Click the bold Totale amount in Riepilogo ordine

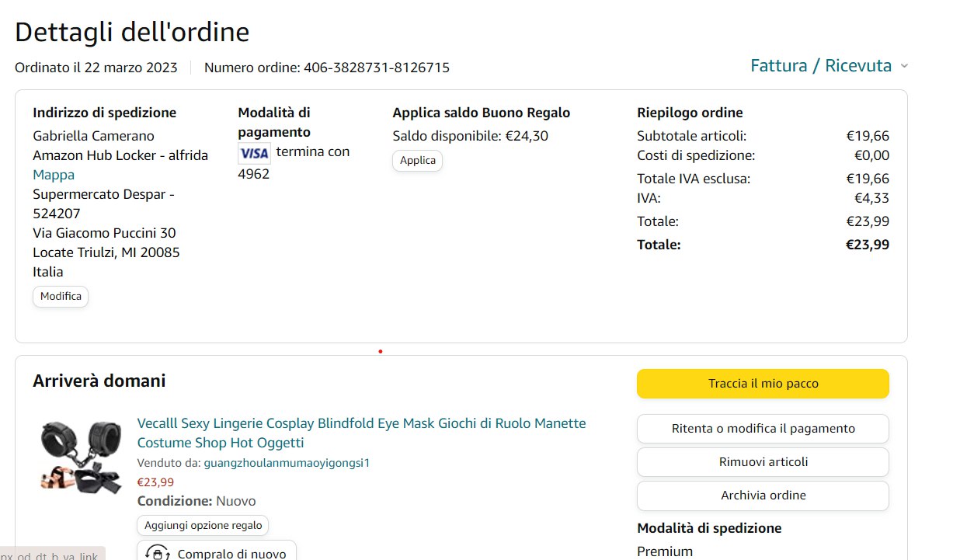pos(867,245)
